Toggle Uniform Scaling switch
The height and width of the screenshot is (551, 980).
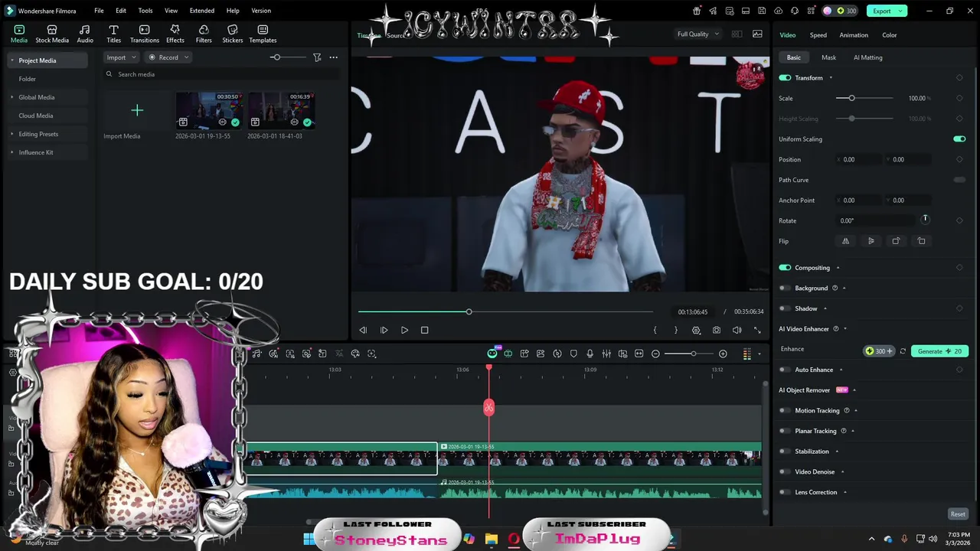click(x=959, y=139)
